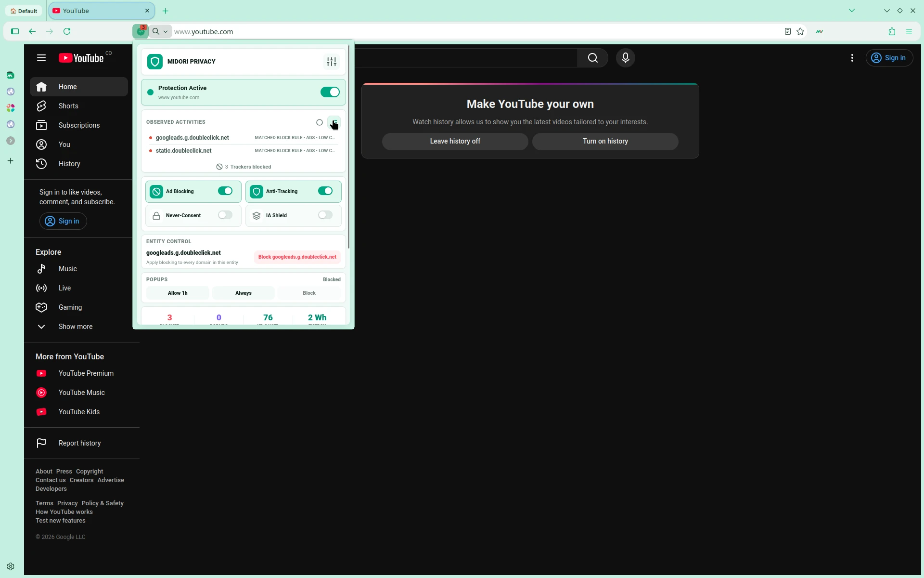Viewport: 924px width, 578px height.
Task: Open Subscriptions in sidebar
Action: click(79, 125)
